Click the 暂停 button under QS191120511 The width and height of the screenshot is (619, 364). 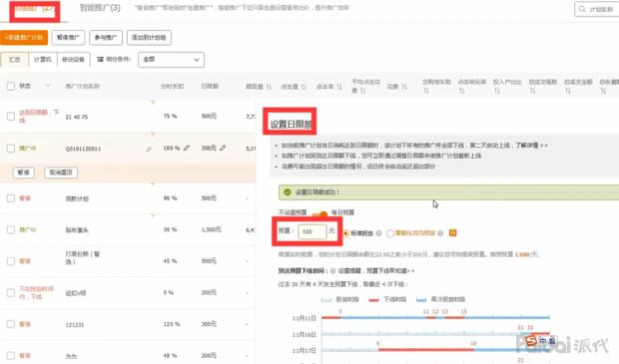pyautogui.click(x=24, y=173)
